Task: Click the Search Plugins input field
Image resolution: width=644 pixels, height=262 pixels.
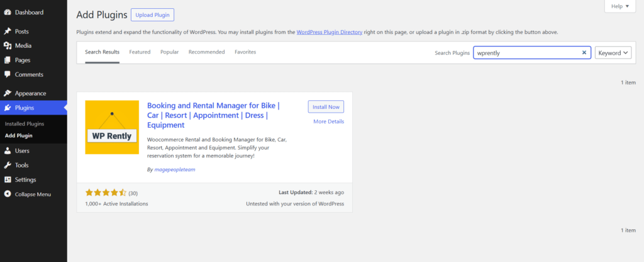Action: 532,53
